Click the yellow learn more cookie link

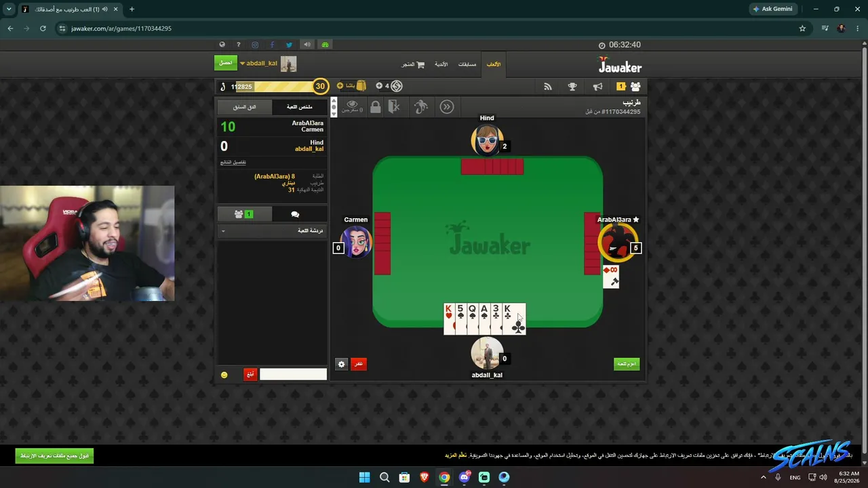[456, 455]
